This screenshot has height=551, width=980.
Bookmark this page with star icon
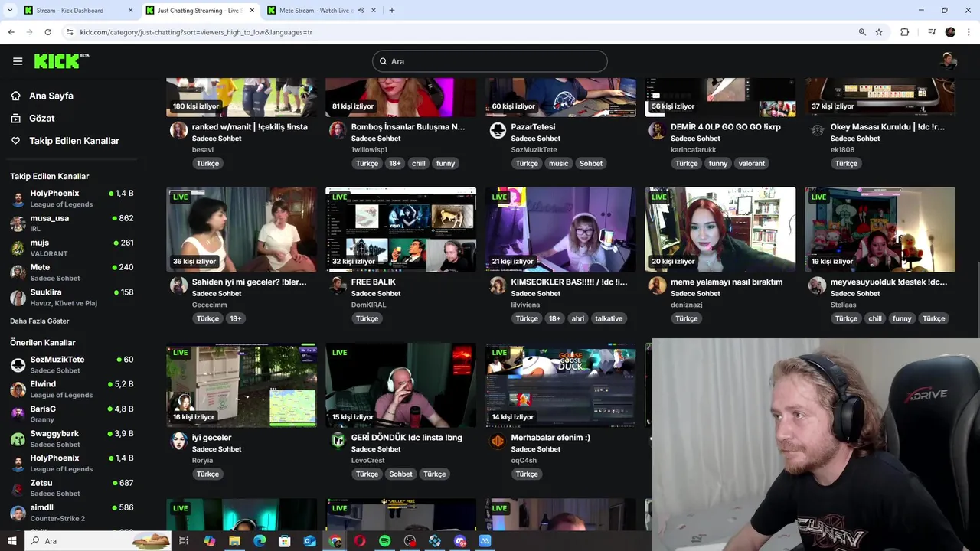879,32
